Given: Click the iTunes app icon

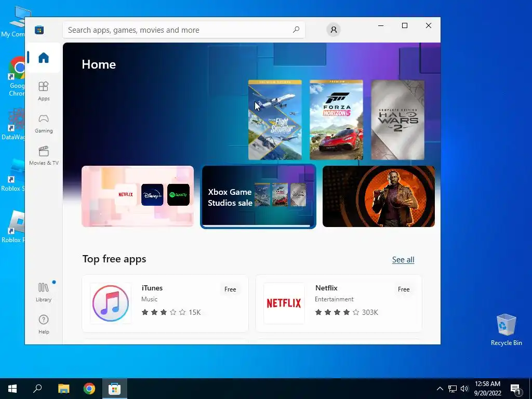Looking at the screenshot, I should point(111,303).
